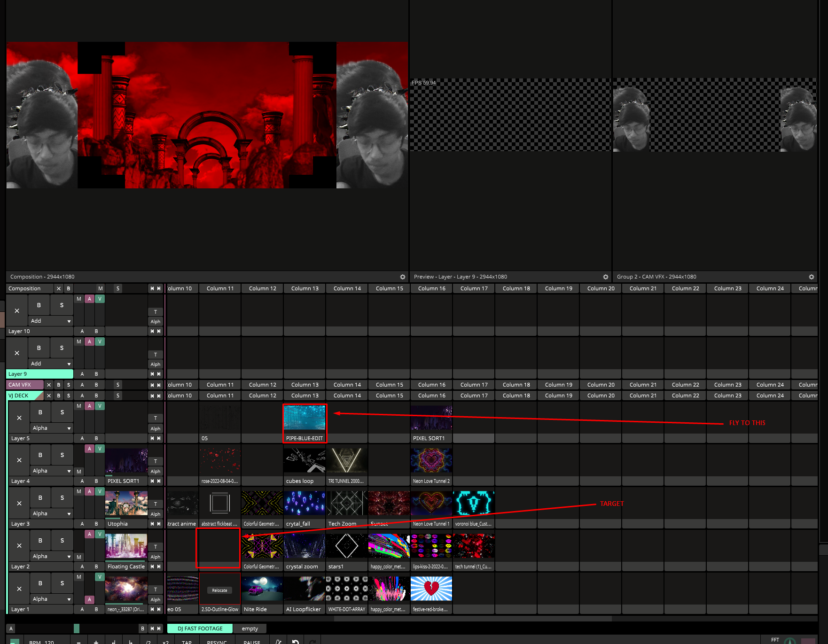This screenshot has width=828, height=644.
Task: Launch the PIPE-BLUE-EDIT clip thumbnail
Action: click(x=305, y=418)
